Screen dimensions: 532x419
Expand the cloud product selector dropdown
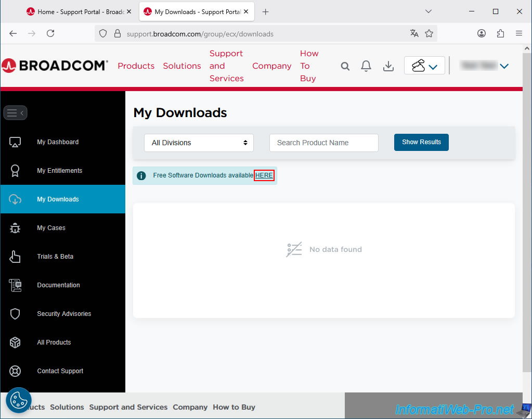pyautogui.click(x=424, y=66)
